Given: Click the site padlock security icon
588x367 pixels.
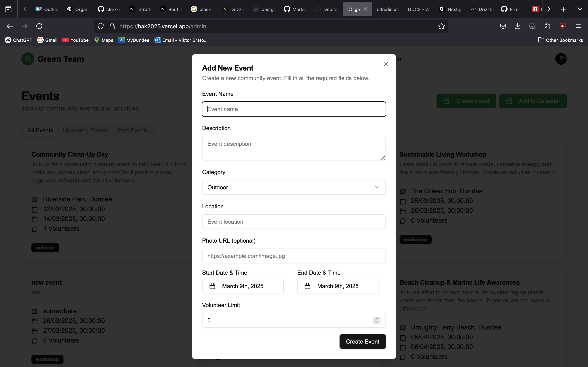Looking at the screenshot, I should coord(112,26).
